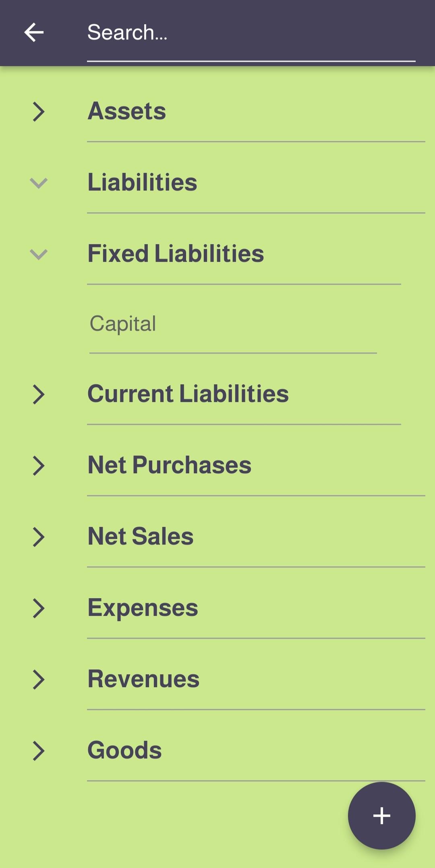Collapse the Fixed Liabilities chevron
Screen dimensions: 435x868
38,255
